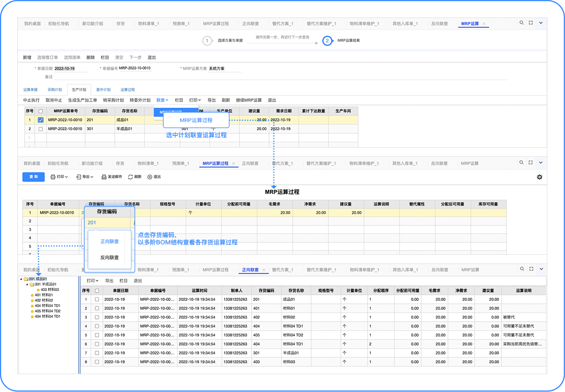Image resolution: width=565 pixels, height=392 pixels.
Task: Check the checkbox for 半成品01 plan row
Action: [41, 129]
